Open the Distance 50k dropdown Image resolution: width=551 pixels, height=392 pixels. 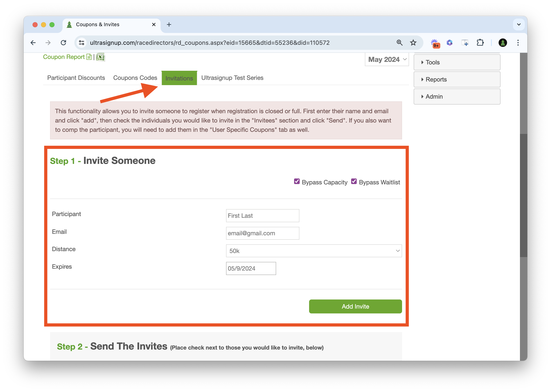click(314, 251)
